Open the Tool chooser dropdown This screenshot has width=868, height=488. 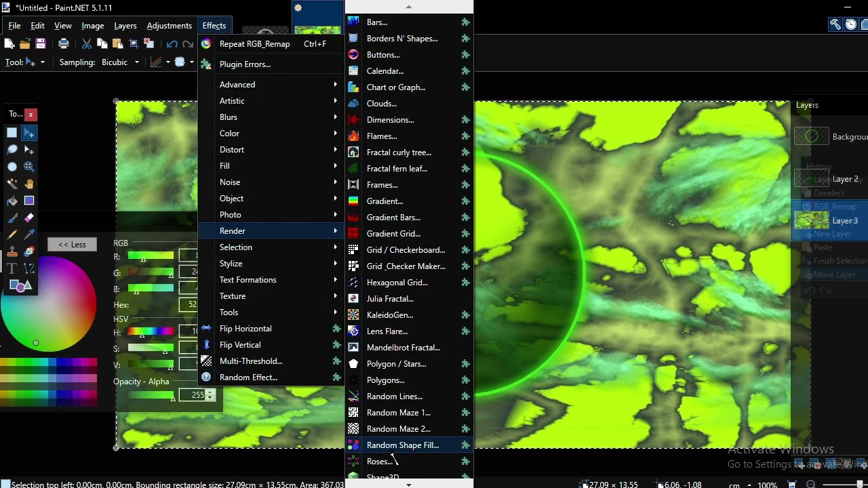pyautogui.click(x=34, y=62)
